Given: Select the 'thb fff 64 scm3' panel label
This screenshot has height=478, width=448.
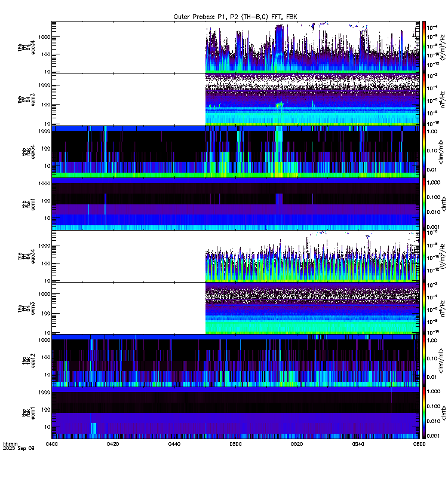Looking at the screenshot, I should click(26, 99).
